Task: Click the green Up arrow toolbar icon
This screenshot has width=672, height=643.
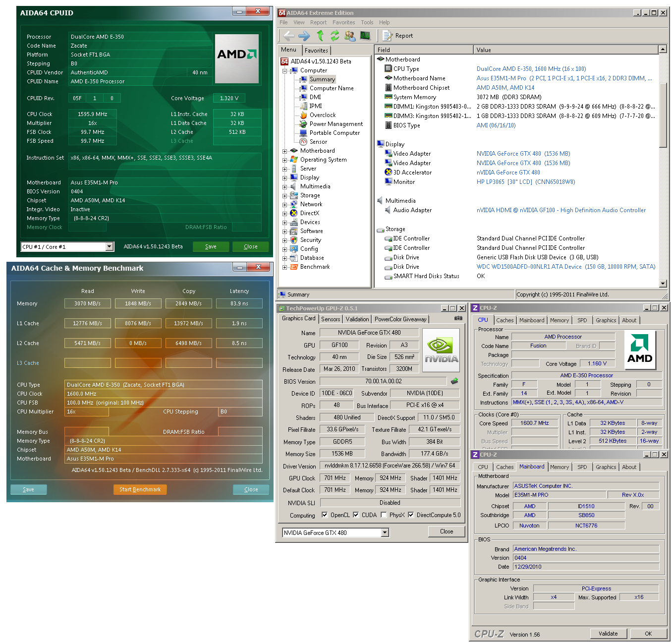Action: pyautogui.click(x=320, y=35)
